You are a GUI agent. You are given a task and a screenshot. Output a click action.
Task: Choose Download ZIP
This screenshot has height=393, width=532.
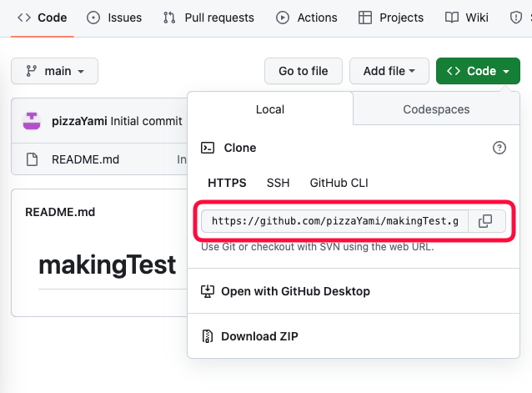(x=354, y=336)
